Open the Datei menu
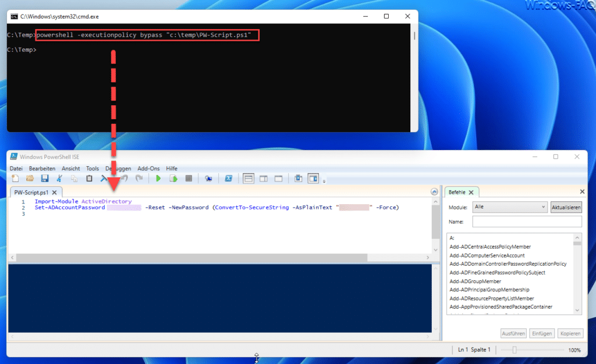Screen dimensions: 596x364 (x=16, y=168)
